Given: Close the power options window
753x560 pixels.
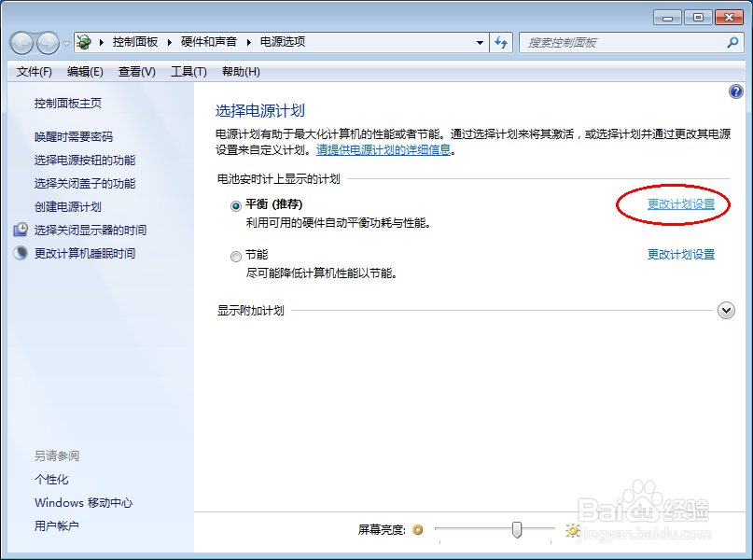Looking at the screenshot, I should point(729,18).
